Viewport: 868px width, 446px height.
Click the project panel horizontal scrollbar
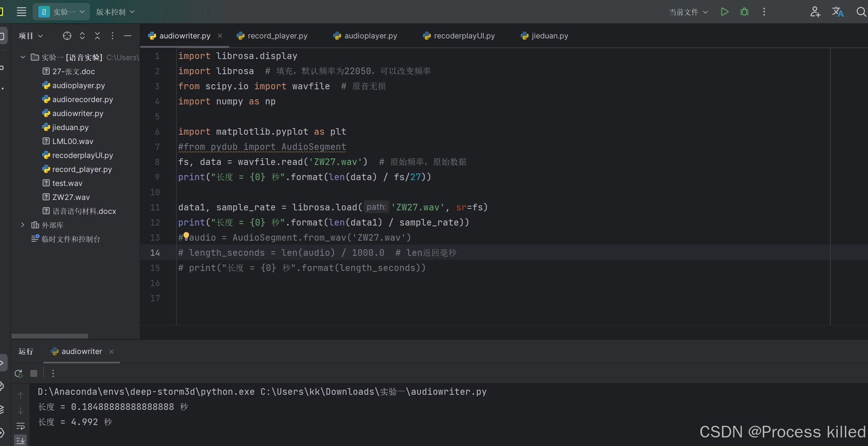click(50, 336)
